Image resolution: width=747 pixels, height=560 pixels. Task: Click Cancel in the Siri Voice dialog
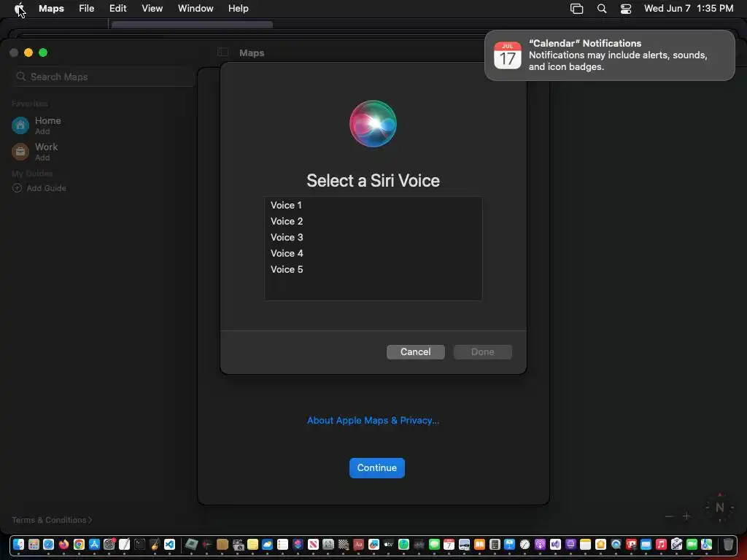415,352
